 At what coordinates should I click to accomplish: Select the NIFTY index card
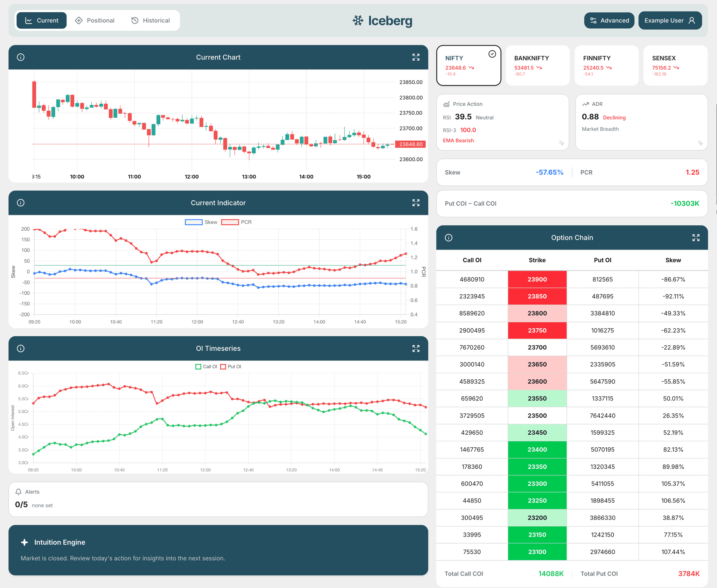(x=468, y=65)
